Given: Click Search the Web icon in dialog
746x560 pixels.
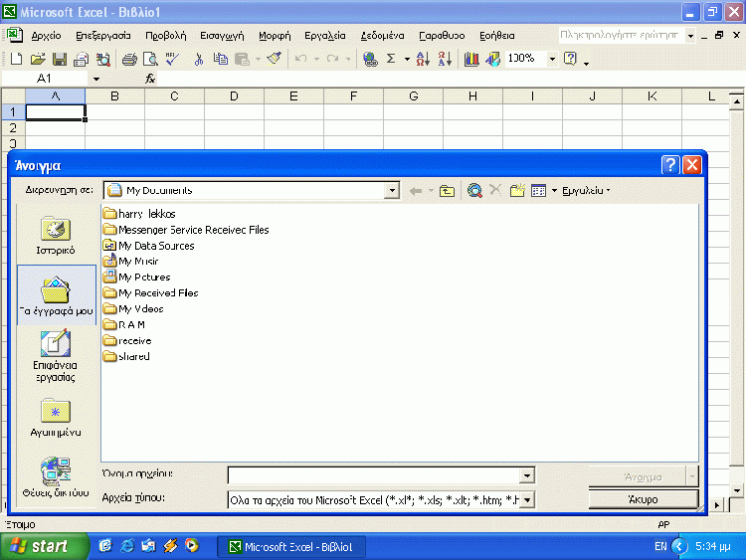Looking at the screenshot, I should 474,191.
